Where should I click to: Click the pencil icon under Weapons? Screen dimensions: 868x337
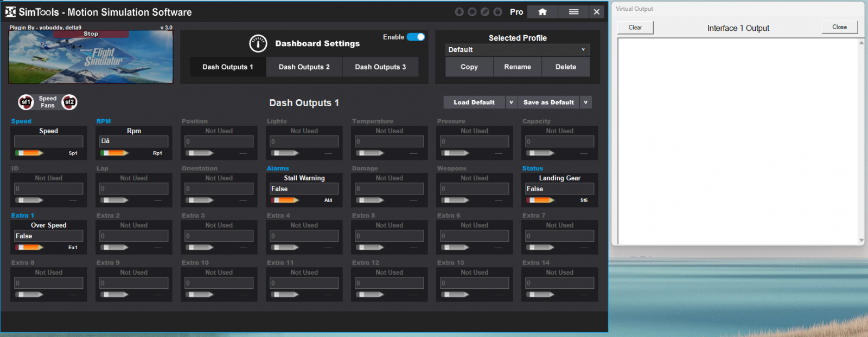455,200
